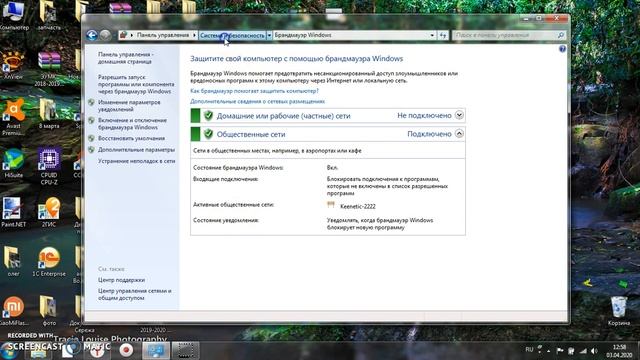Viewport: 640px width, 360px height.
Task: Open Центр поддержки link
Action: [121, 280]
